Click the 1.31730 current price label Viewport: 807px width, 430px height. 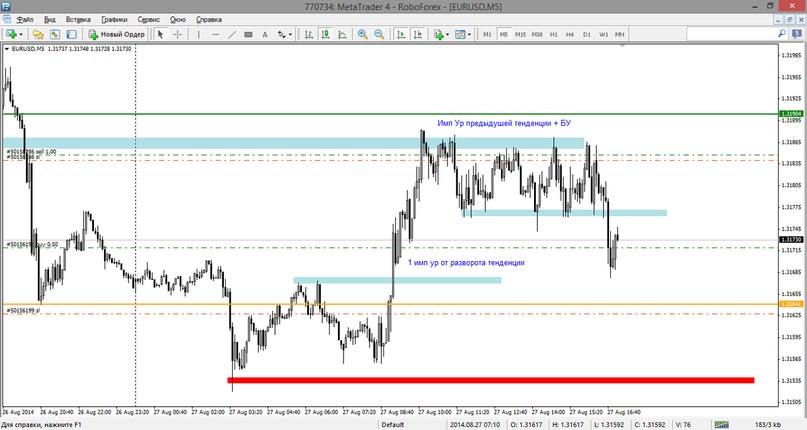(x=791, y=239)
